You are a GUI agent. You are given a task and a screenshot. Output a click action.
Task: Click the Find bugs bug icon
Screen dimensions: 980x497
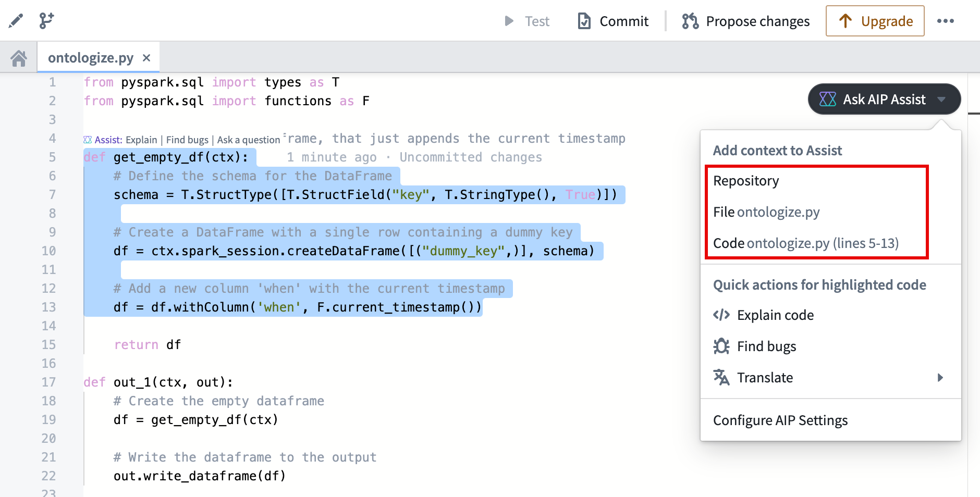point(721,346)
